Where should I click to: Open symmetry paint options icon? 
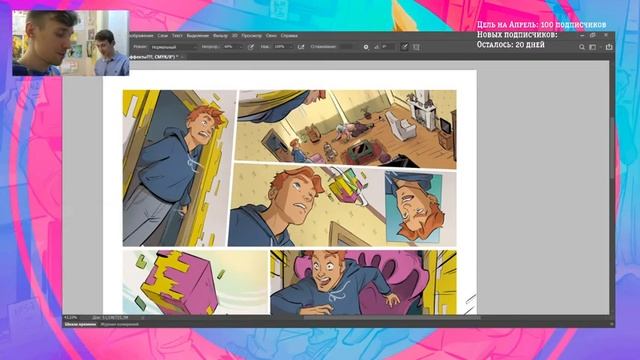[x=416, y=47]
